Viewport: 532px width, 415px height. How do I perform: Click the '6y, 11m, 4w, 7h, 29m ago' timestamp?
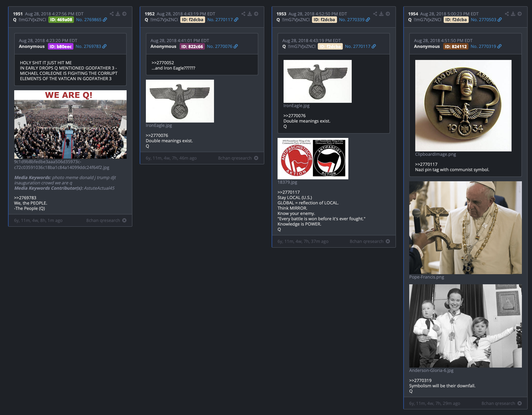[x=435, y=403]
